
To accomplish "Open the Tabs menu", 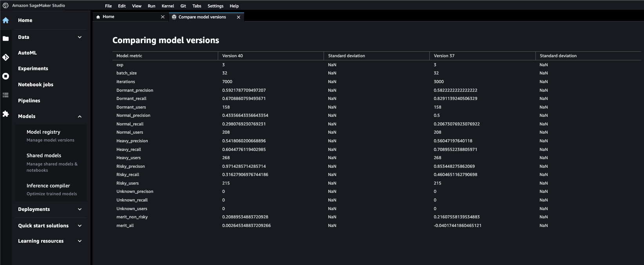I will tap(197, 6).
